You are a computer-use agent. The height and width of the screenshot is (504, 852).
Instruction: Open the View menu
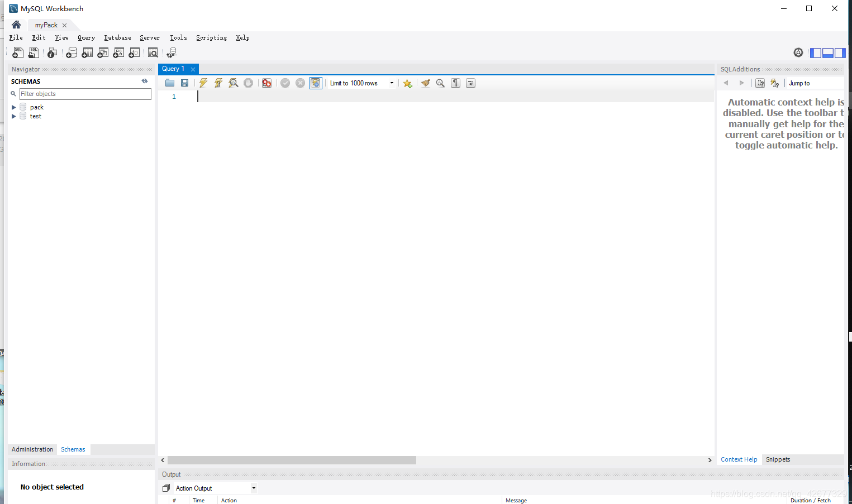tap(61, 37)
